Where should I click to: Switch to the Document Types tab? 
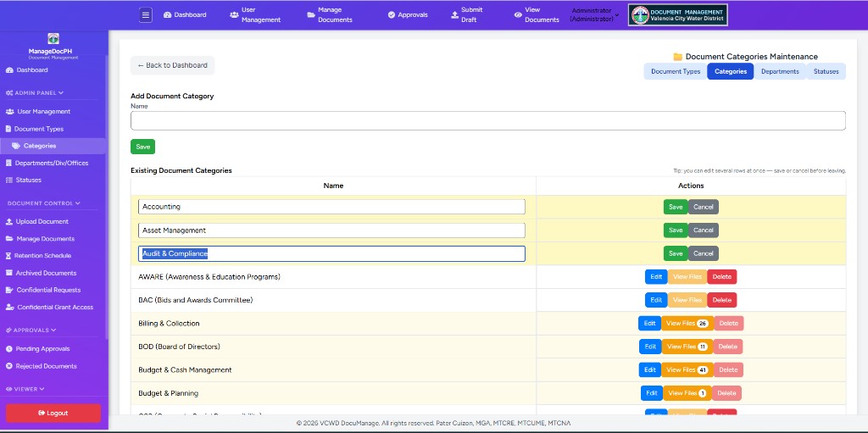click(x=676, y=71)
